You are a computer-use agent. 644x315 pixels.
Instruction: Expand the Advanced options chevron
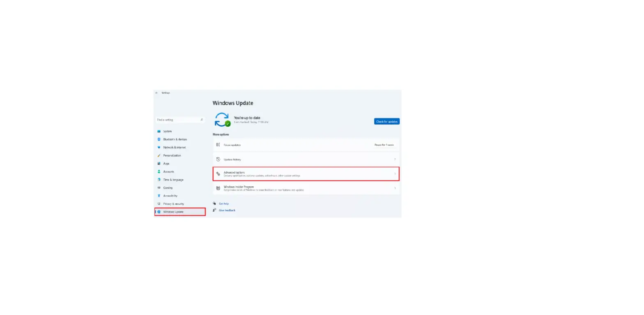pyautogui.click(x=395, y=174)
